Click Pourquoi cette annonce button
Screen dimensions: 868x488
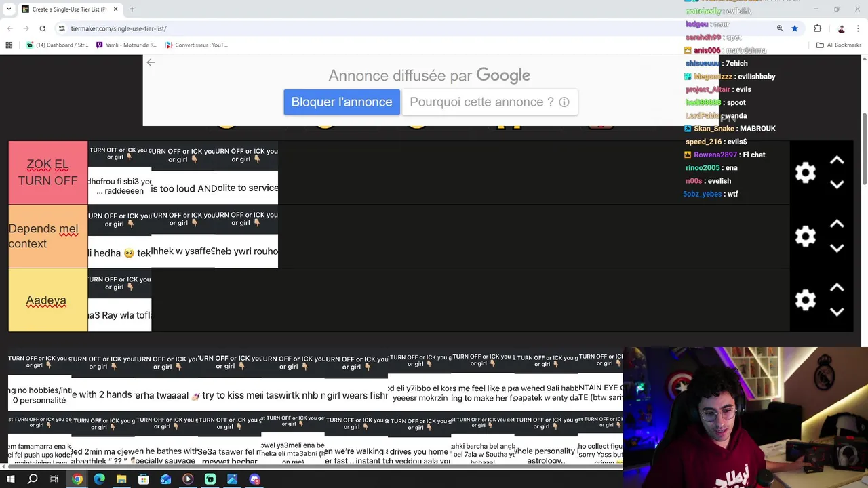490,102
